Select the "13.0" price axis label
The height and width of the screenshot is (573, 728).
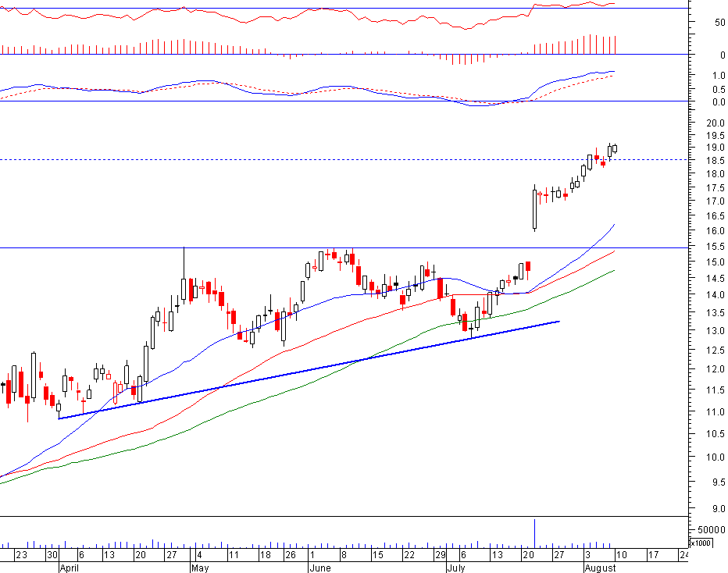pyautogui.click(x=715, y=331)
